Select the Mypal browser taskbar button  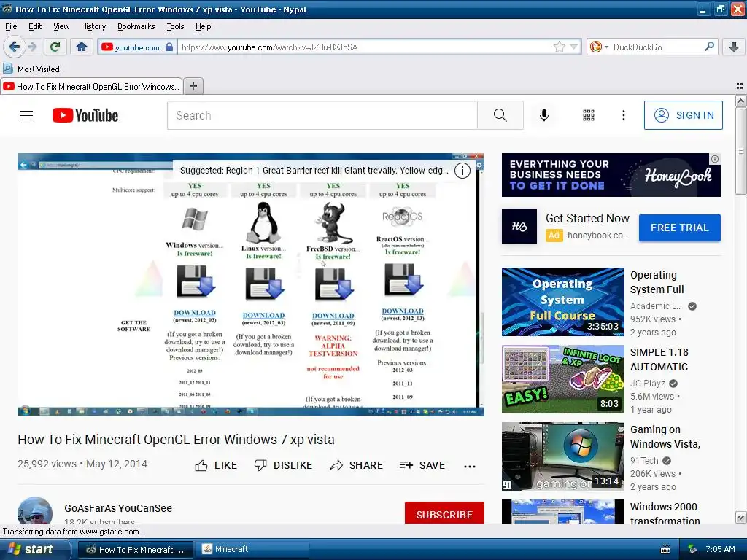[x=136, y=550]
